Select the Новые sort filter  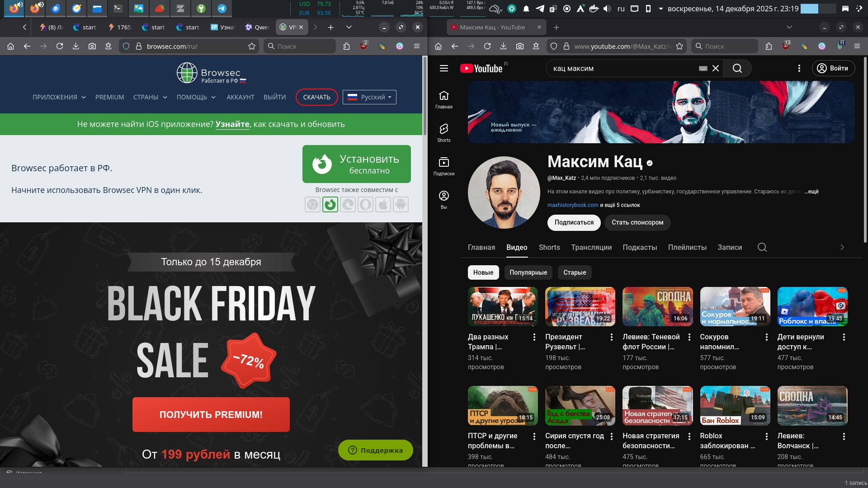point(483,272)
